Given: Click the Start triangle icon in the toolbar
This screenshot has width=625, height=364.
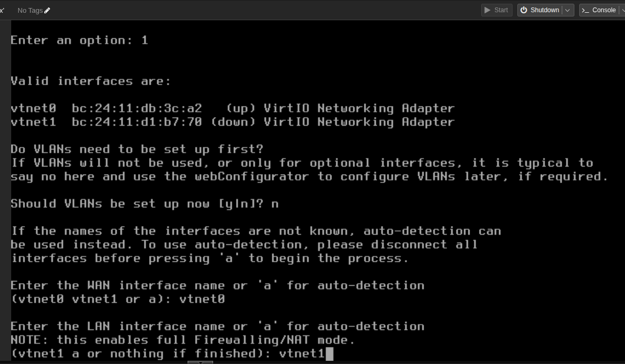Looking at the screenshot, I should tap(487, 10).
